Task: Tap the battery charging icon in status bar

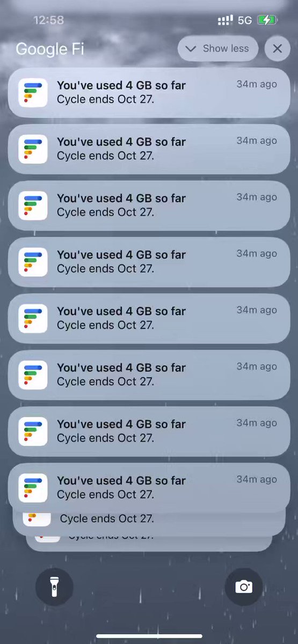Action: pyautogui.click(x=267, y=20)
